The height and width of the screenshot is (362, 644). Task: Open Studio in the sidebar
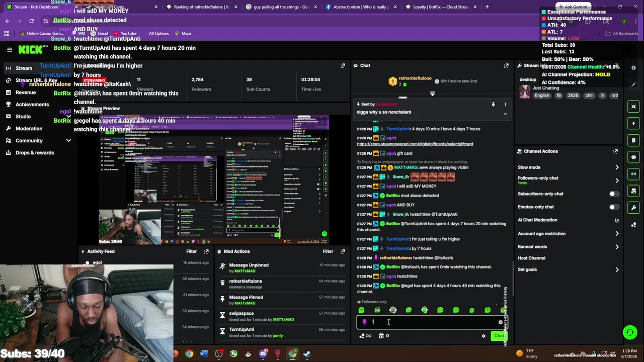23,117
